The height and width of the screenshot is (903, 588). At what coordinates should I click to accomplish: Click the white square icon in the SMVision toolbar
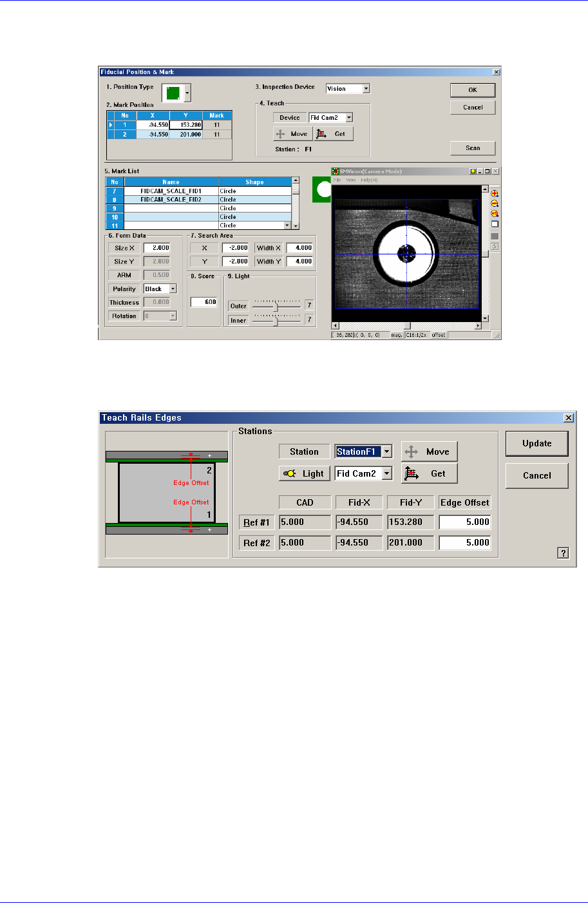[x=495, y=224]
